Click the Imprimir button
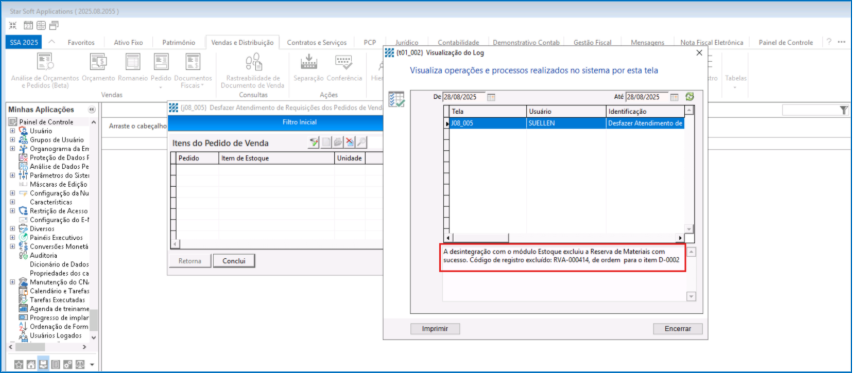Viewport: 853px width, 373px height. 435,328
